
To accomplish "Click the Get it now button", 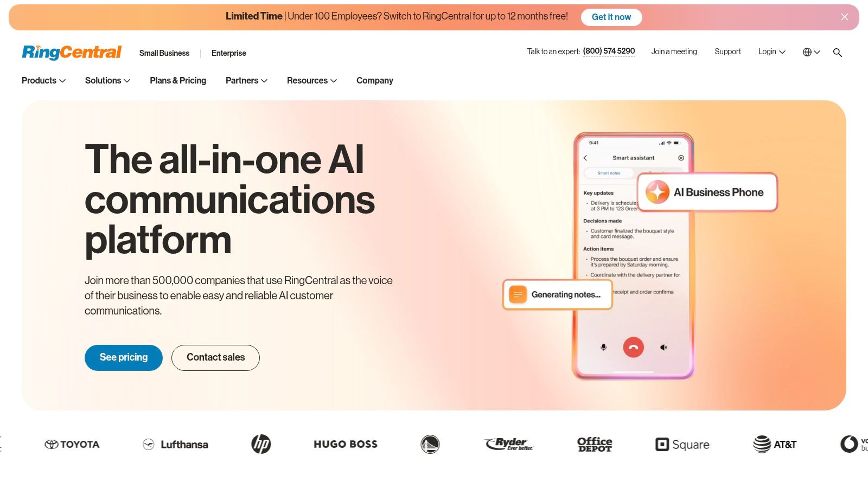I will click(x=611, y=17).
